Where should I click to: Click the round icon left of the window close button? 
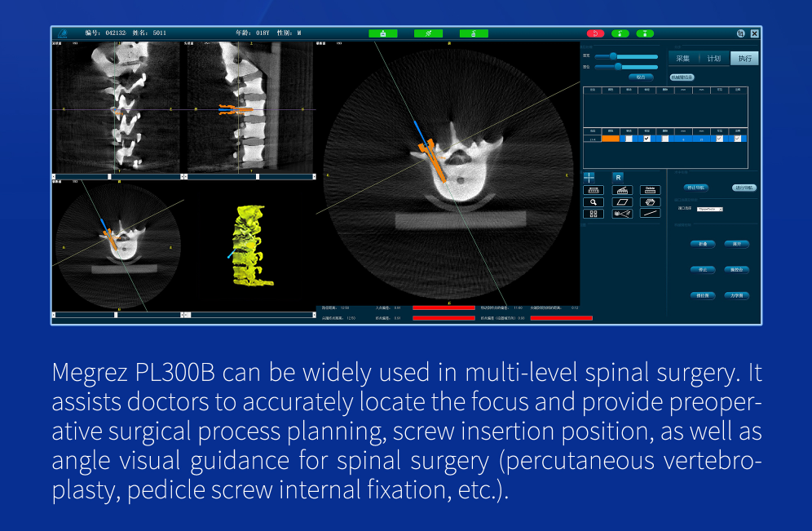740,33
